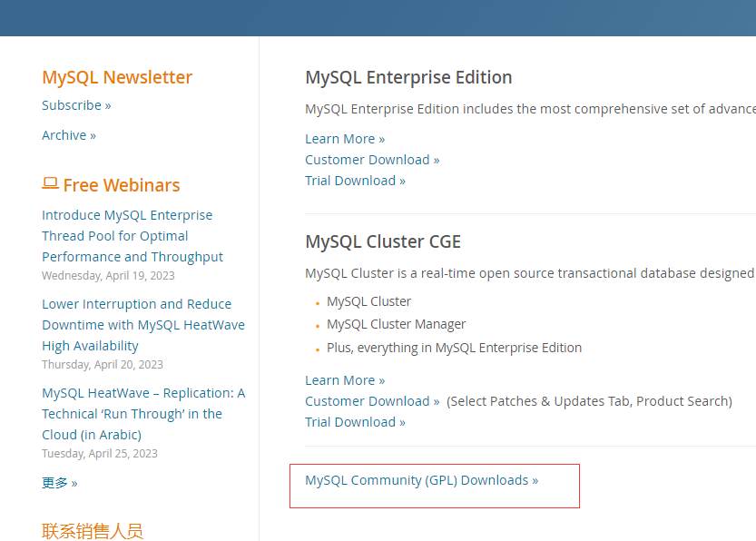Click the 更多 link below the webinars

tap(60, 483)
